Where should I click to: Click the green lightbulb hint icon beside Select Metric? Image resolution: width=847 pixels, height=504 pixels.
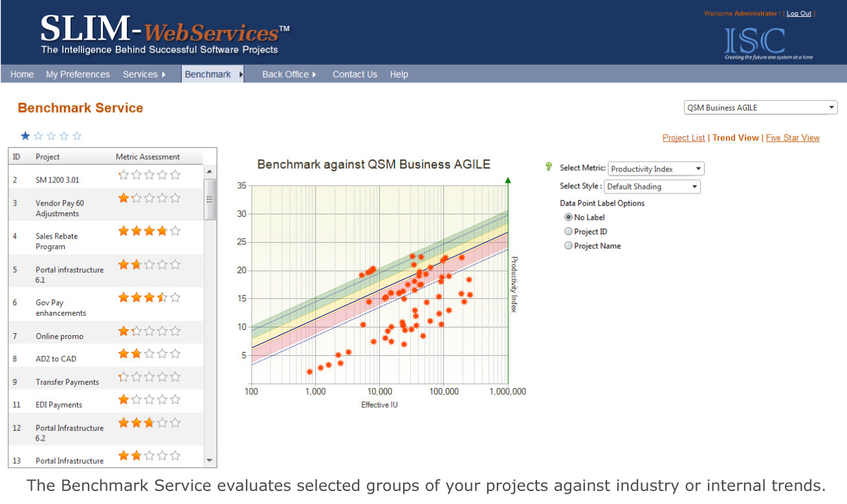click(549, 167)
